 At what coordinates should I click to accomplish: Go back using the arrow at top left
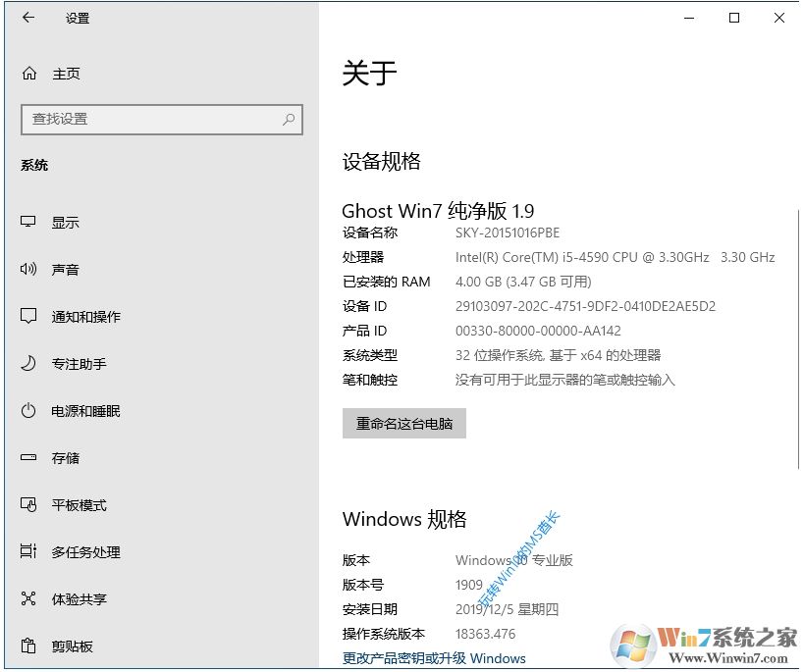point(27,17)
